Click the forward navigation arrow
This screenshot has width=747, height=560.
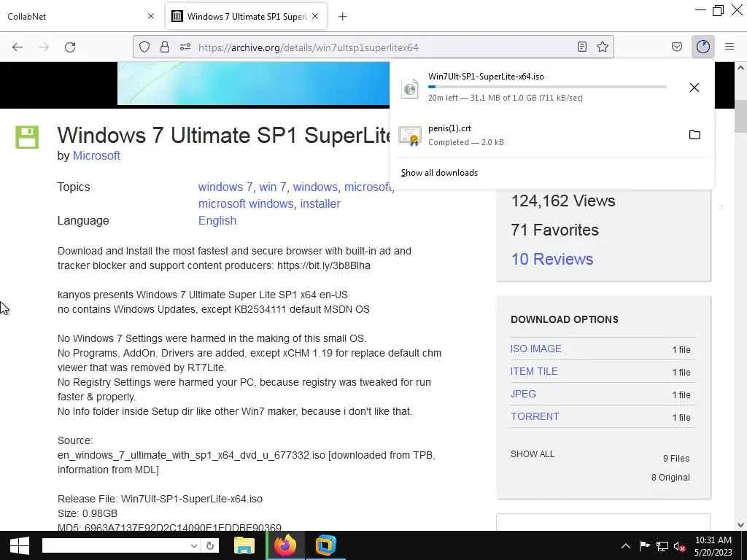point(44,47)
